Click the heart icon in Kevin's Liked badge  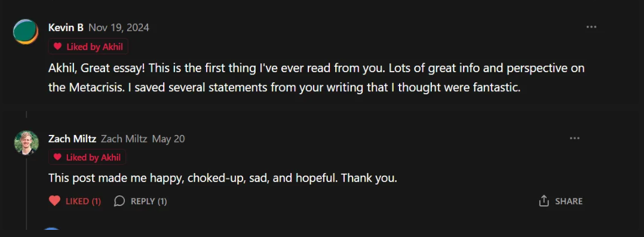click(57, 47)
